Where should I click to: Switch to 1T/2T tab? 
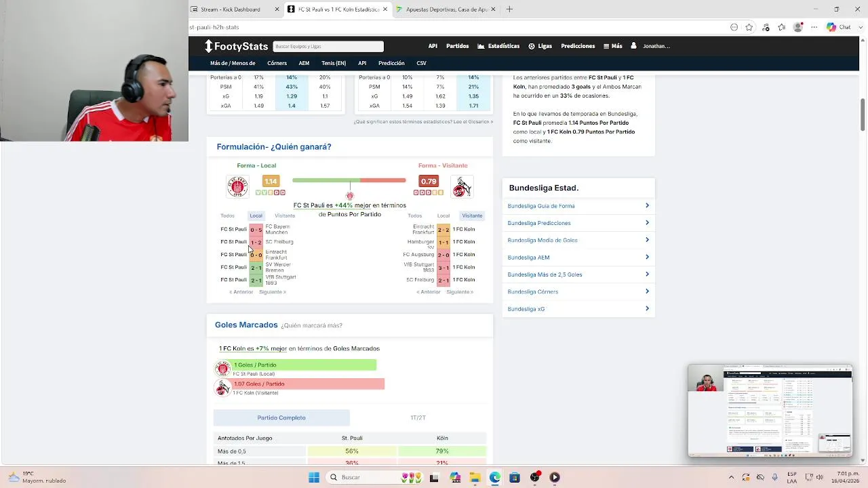[418, 418]
